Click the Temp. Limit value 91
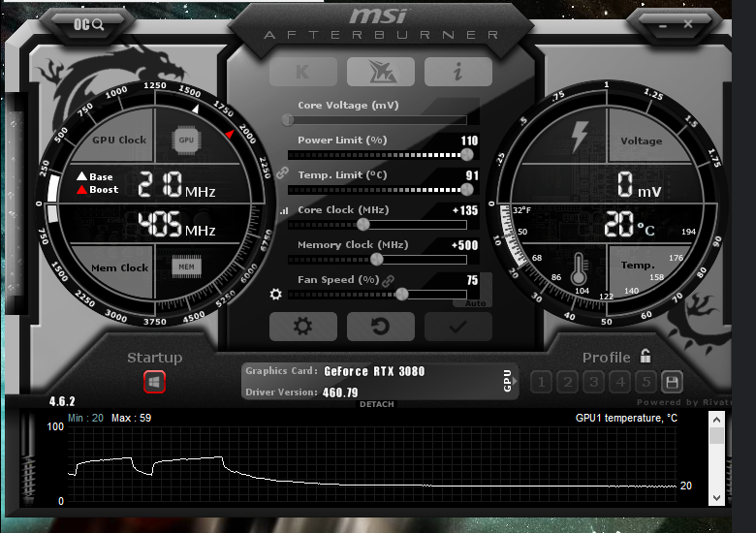756x533 pixels. (472, 175)
